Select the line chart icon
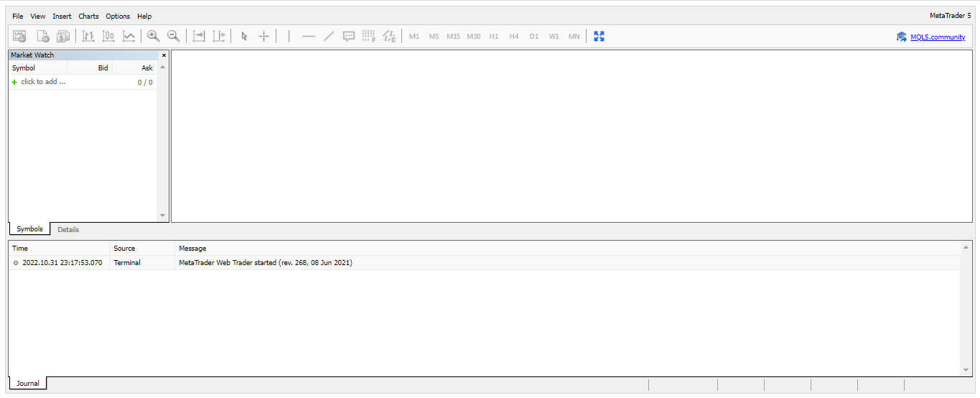 point(129,36)
